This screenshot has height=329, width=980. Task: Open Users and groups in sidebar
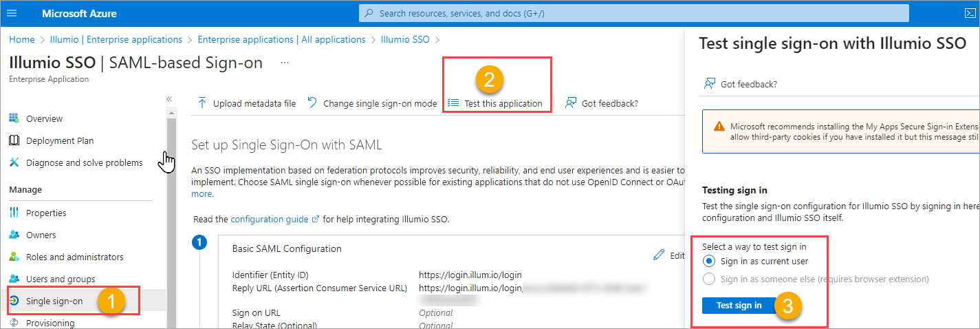pyautogui.click(x=61, y=279)
